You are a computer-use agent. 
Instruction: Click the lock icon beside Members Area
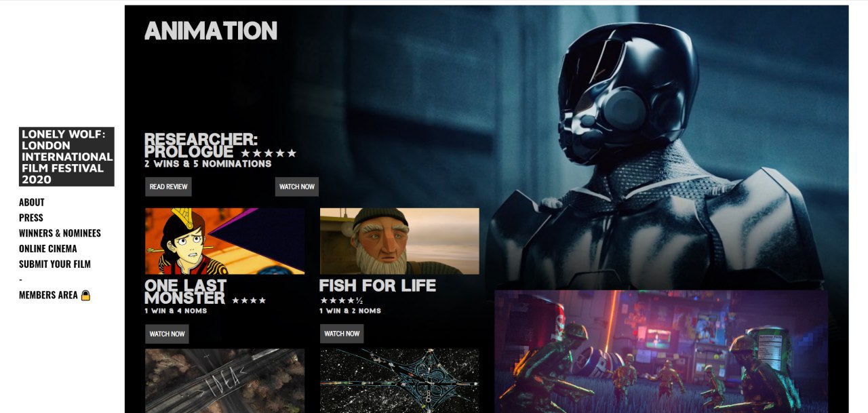pos(85,295)
